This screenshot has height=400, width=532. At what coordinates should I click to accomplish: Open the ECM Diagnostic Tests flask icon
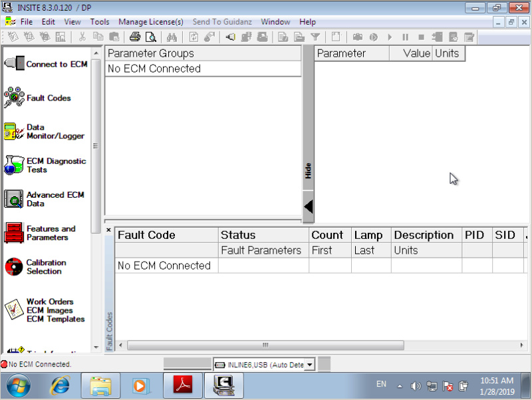14,165
